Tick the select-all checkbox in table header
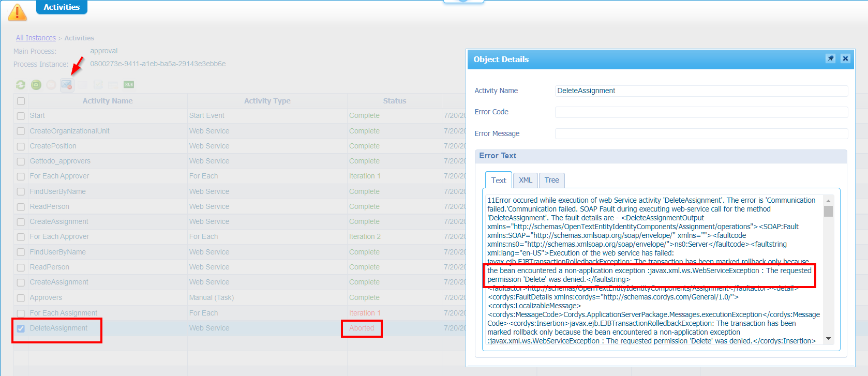This screenshot has height=376, width=868. tap(21, 101)
